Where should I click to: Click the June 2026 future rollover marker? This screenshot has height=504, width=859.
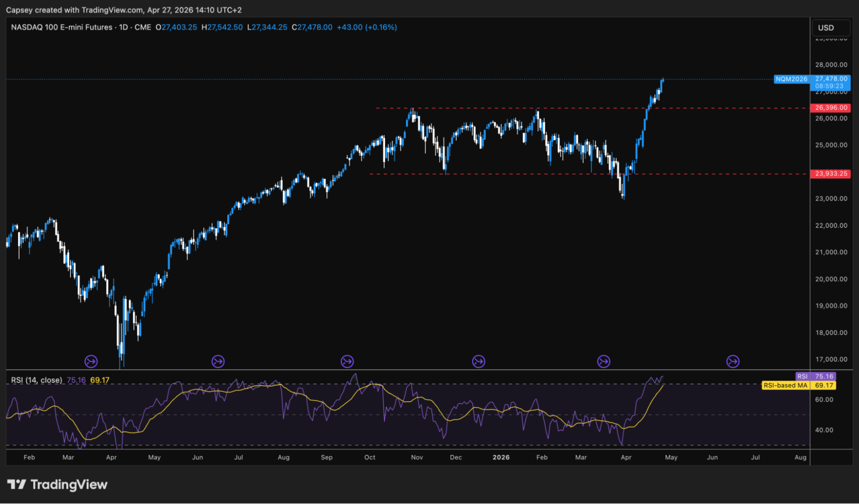(x=733, y=361)
